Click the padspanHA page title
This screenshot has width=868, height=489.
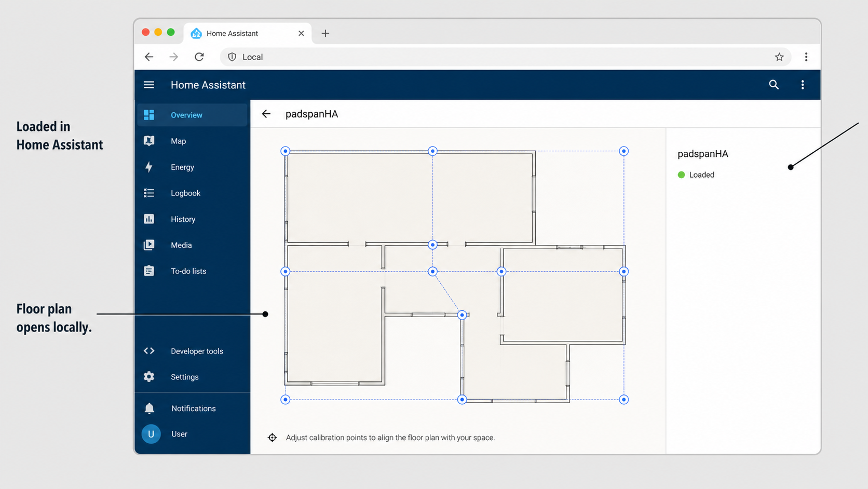[311, 114]
